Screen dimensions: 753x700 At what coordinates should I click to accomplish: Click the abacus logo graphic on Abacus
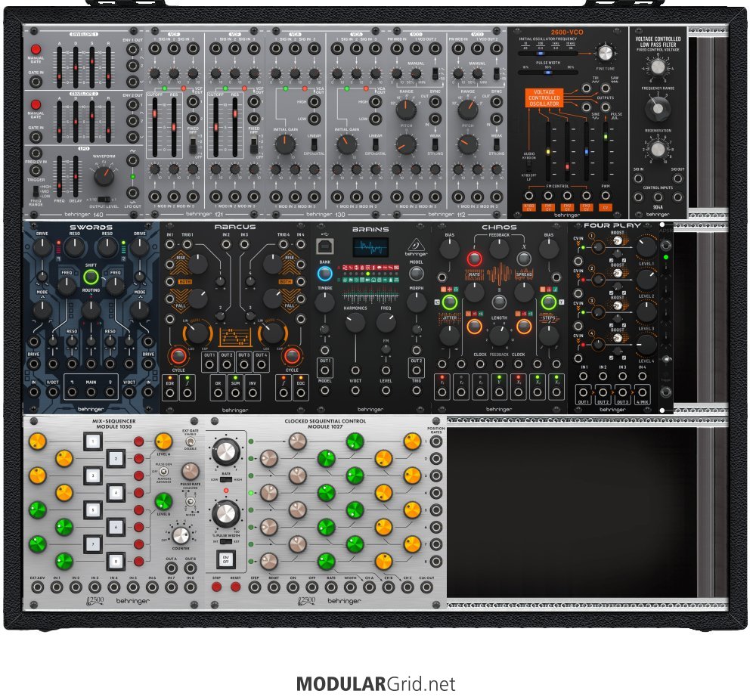235,337
